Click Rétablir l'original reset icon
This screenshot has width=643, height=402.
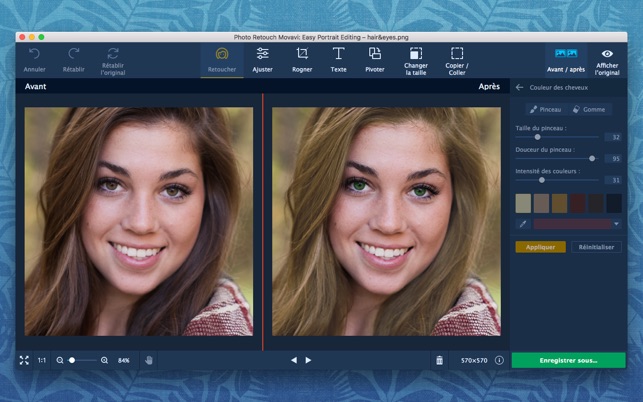click(113, 53)
